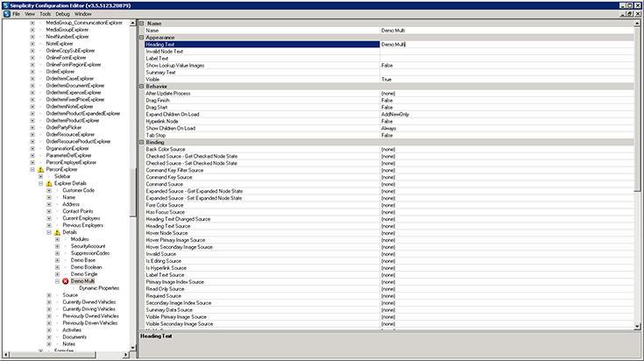The image size is (644, 361).
Task: Select SuppressionCodes tree item
Action: (x=90, y=253)
